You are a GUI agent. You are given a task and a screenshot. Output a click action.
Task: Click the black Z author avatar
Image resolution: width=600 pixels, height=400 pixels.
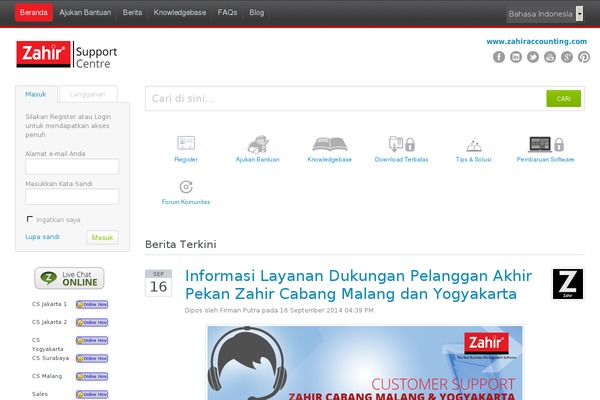pyautogui.click(x=568, y=284)
